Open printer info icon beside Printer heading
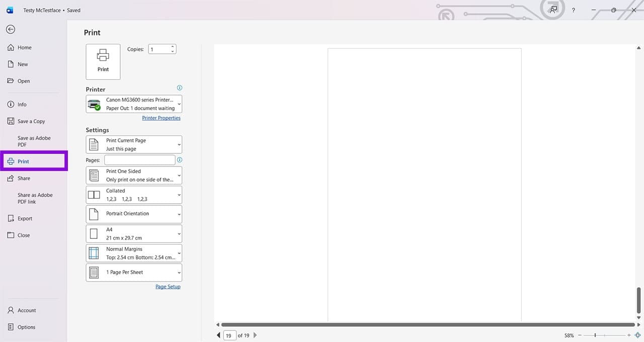 click(180, 88)
